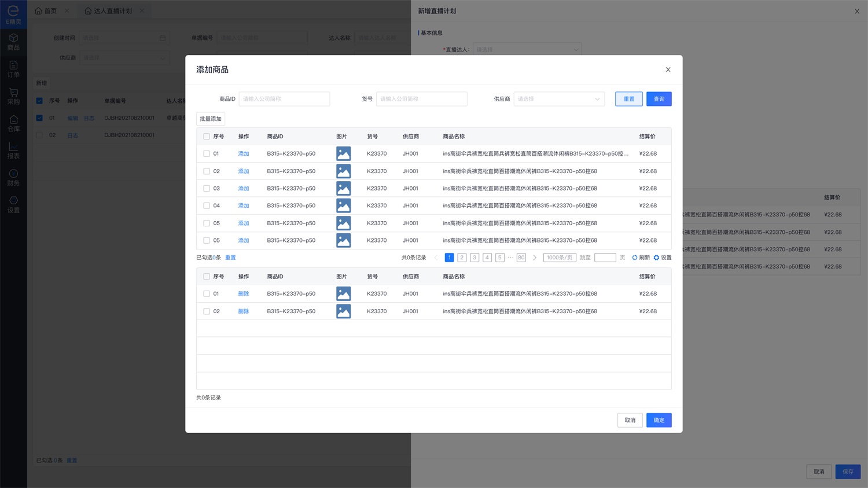Expand the 直播达人 dropdown selector
Screen dimensions: 868x488
click(x=527, y=50)
